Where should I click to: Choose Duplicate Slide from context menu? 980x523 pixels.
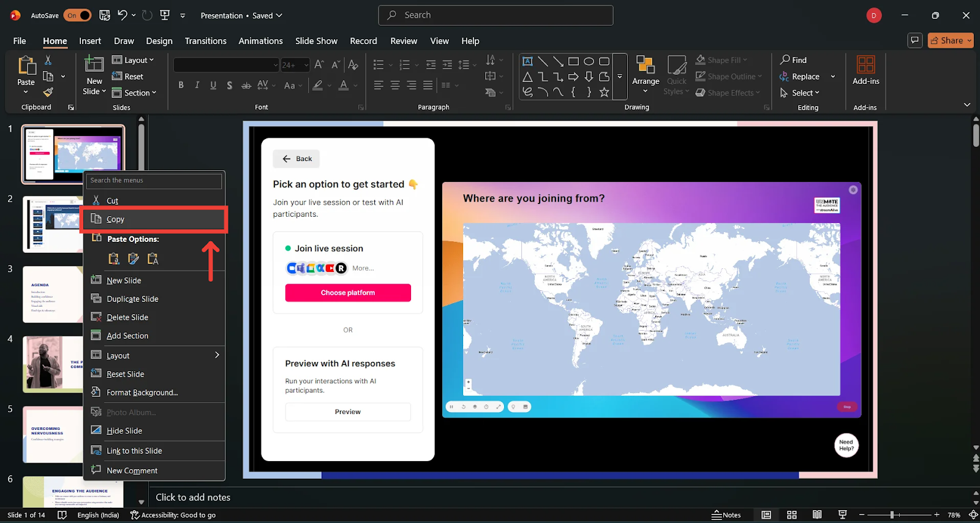point(132,299)
